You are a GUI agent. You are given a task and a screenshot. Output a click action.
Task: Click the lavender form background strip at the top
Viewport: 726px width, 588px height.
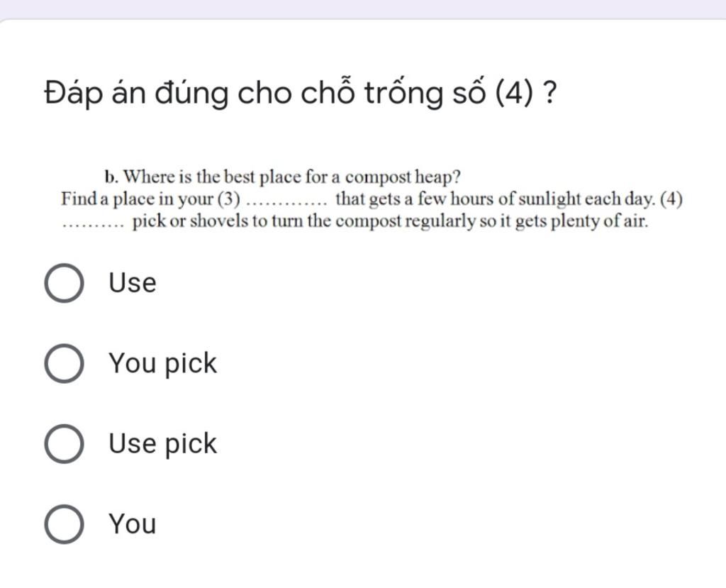click(x=363, y=9)
